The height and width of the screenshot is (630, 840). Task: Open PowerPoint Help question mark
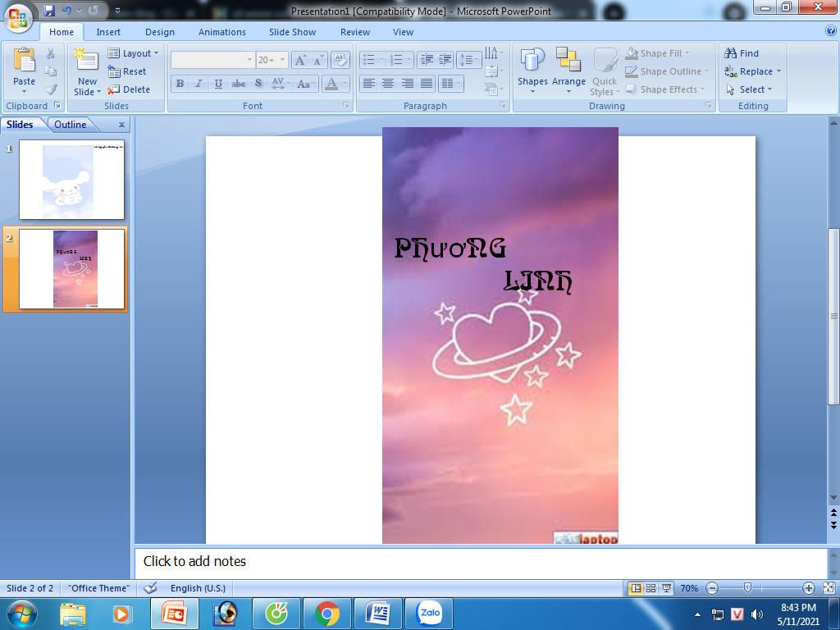coord(832,31)
